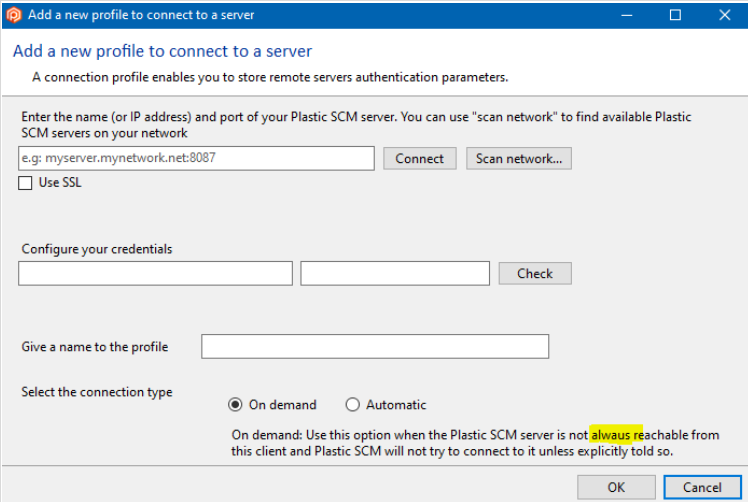Viewport: 748px width, 502px height.
Task: Click the 'Give a name to the profile' label
Action: 95,347
